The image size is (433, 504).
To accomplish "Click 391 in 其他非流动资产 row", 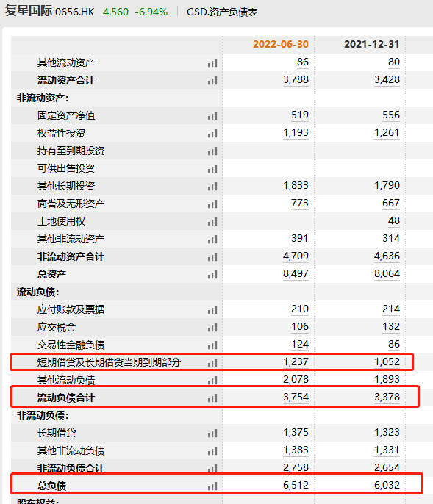I will click(300, 239).
